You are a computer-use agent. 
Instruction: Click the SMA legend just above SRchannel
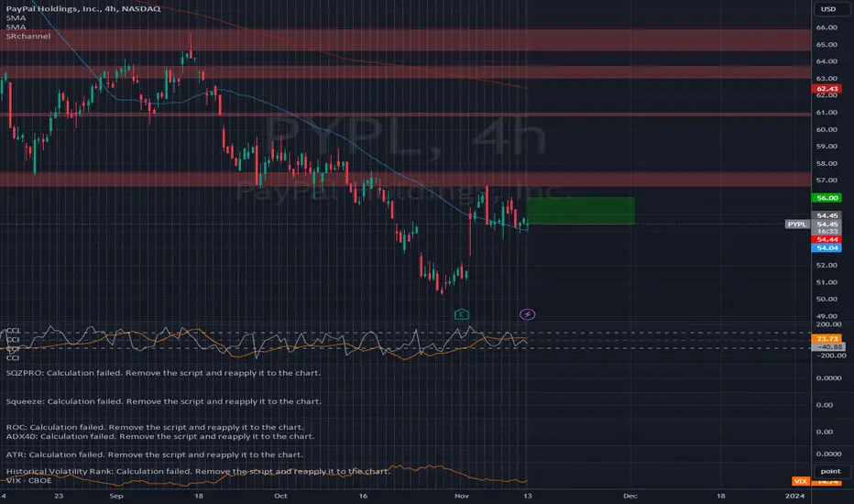[x=16, y=27]
